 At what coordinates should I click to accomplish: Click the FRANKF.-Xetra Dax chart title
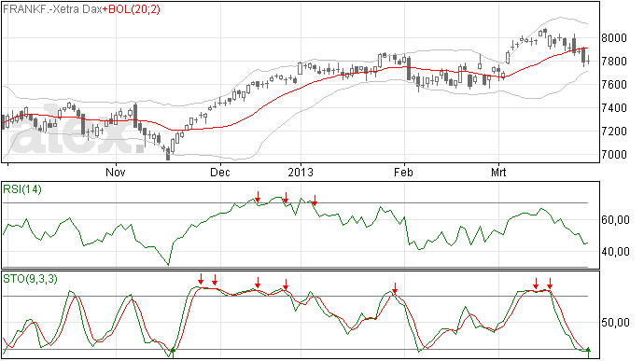coord(52,9)
